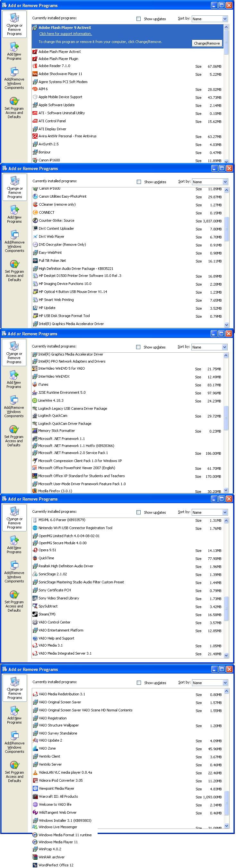Select 'InterVideo WinDVD 5 for VAIO' row
236x868 pixels.
click(127, 369)
